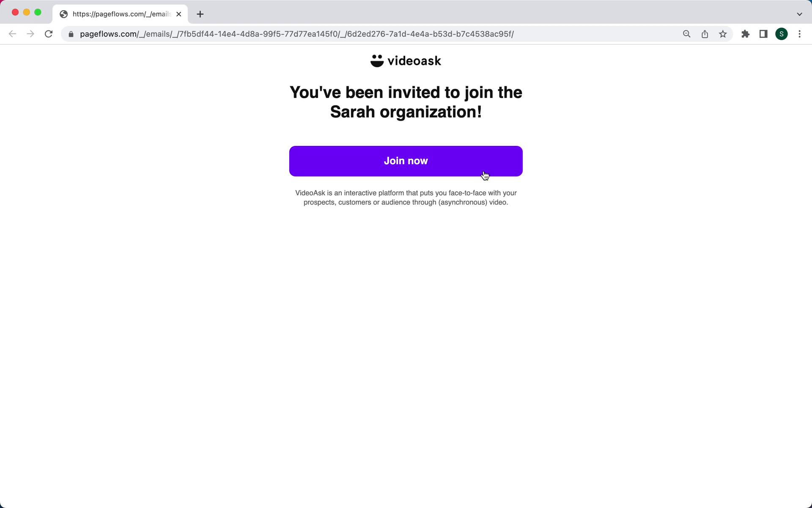Click the new tab plus button
This screenshot has width=812, height=508.
tap(199, 14)
